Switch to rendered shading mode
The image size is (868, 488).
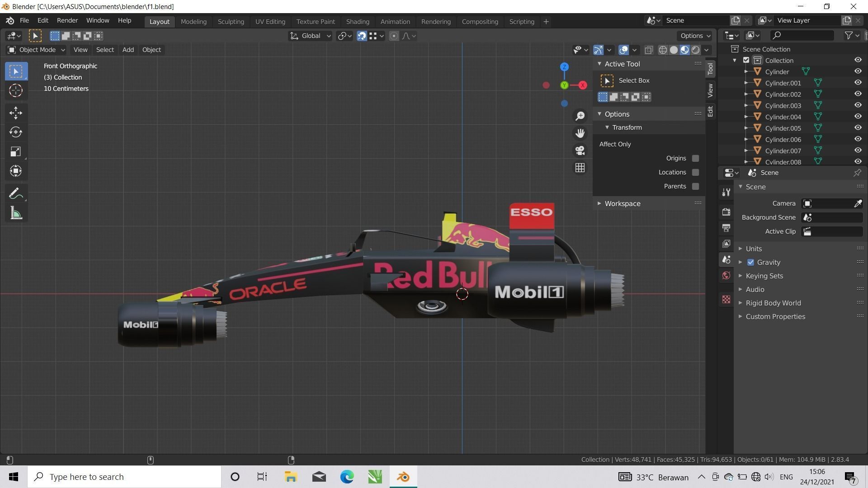point(695,50)
